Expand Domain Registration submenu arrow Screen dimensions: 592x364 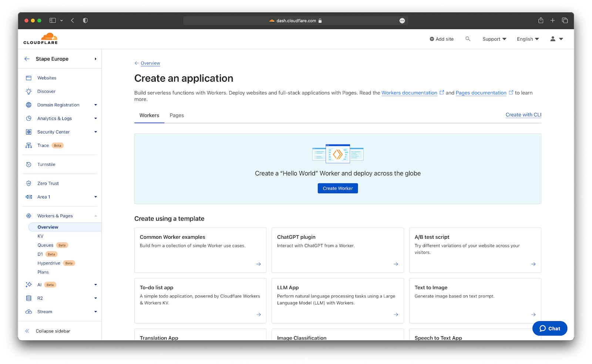95,105
